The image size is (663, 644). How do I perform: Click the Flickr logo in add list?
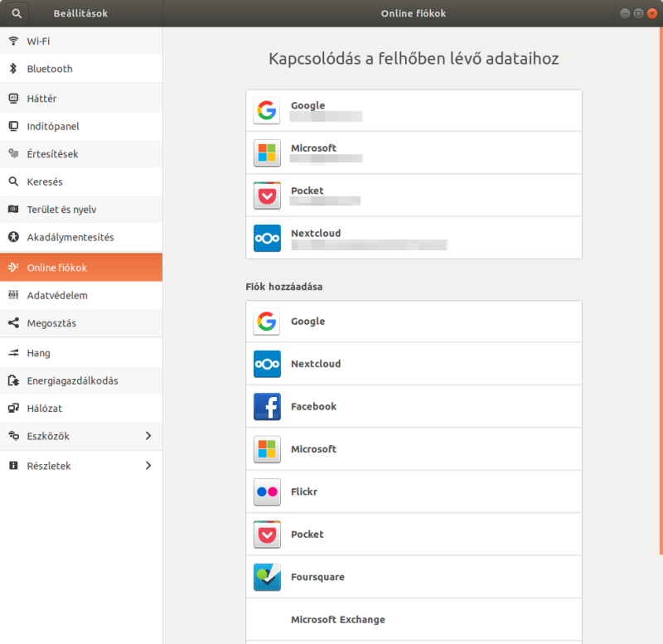click(267, 491)
